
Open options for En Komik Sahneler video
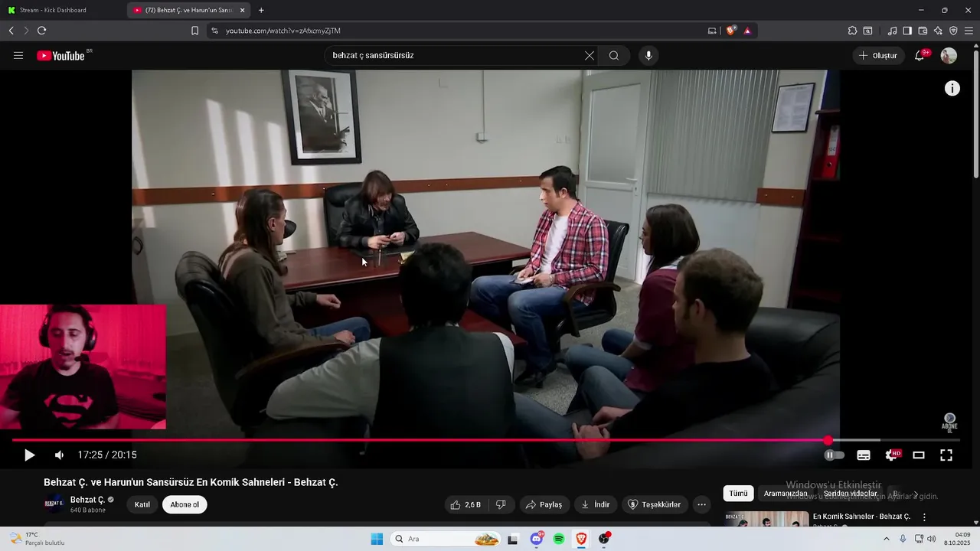tap(924, 517)
